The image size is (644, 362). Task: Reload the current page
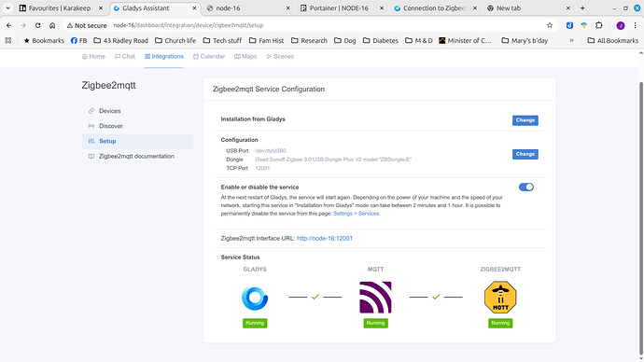tap(37, 25)
